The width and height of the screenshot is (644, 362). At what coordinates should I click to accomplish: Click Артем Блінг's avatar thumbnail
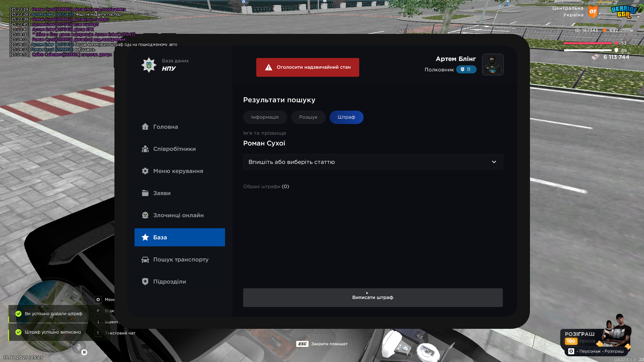(493, 64)
